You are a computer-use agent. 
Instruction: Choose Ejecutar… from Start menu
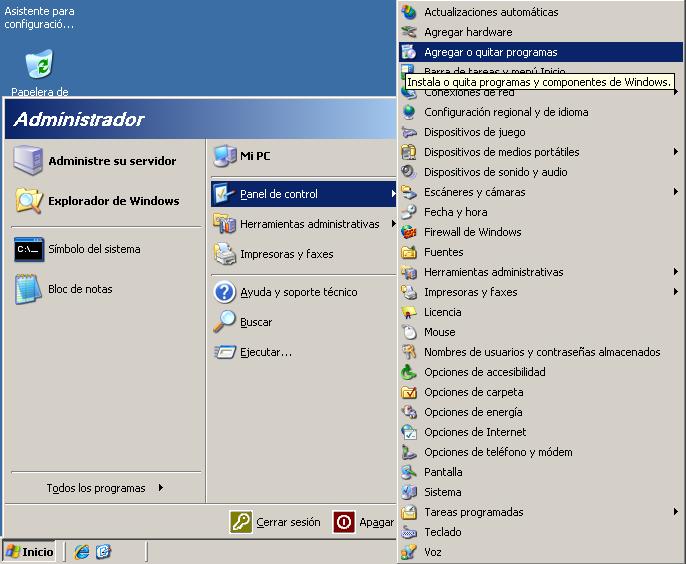(x=304, y=352)
